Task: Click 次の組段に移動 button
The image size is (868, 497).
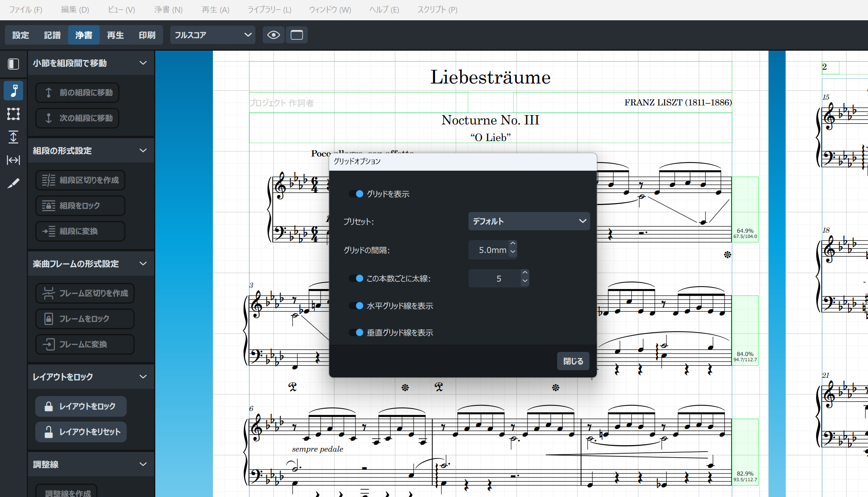Action: (77, 118)
